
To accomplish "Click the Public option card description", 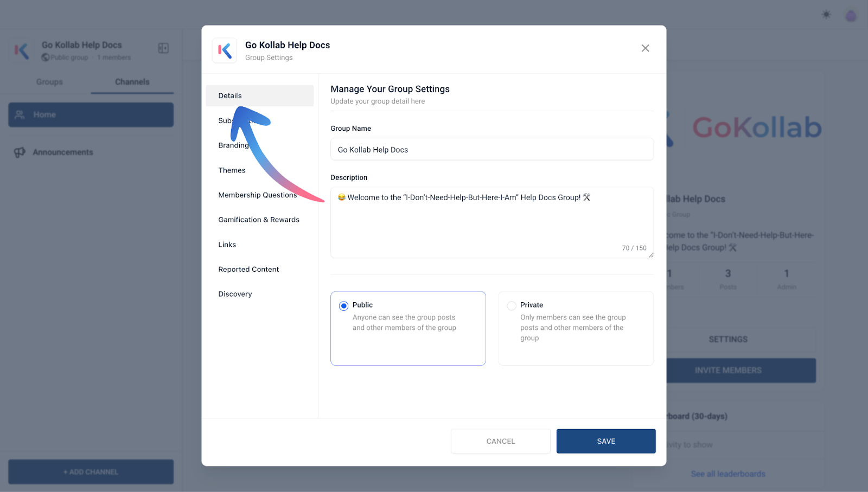I will 404,322.
